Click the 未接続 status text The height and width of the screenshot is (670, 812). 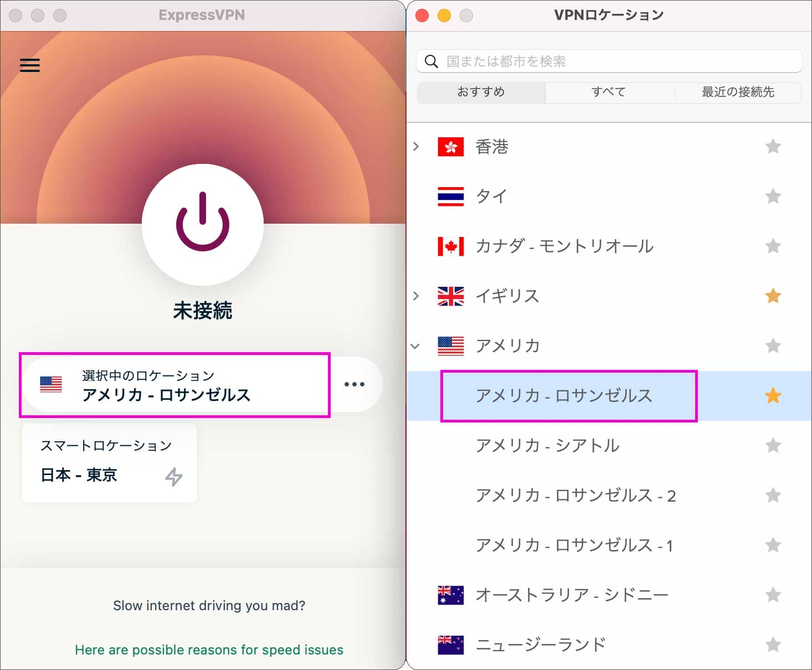pyautogui.click(x=203, y=311)
